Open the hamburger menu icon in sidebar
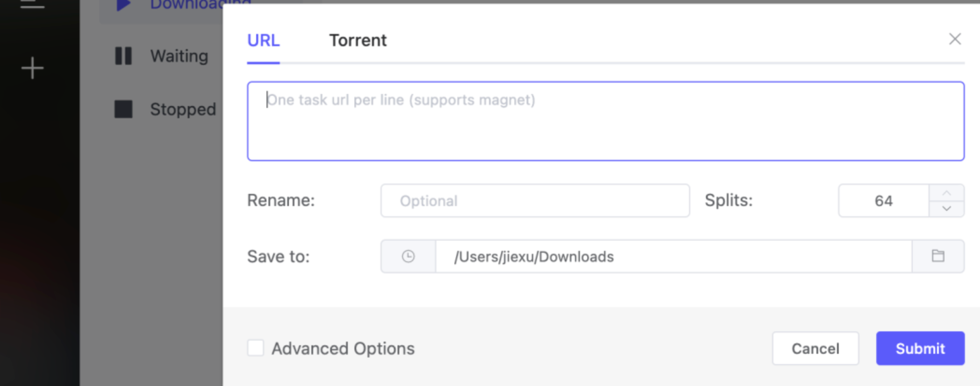The height and width of the screenshot is (386, 980). pyautogui.click(x=32, y=4)
